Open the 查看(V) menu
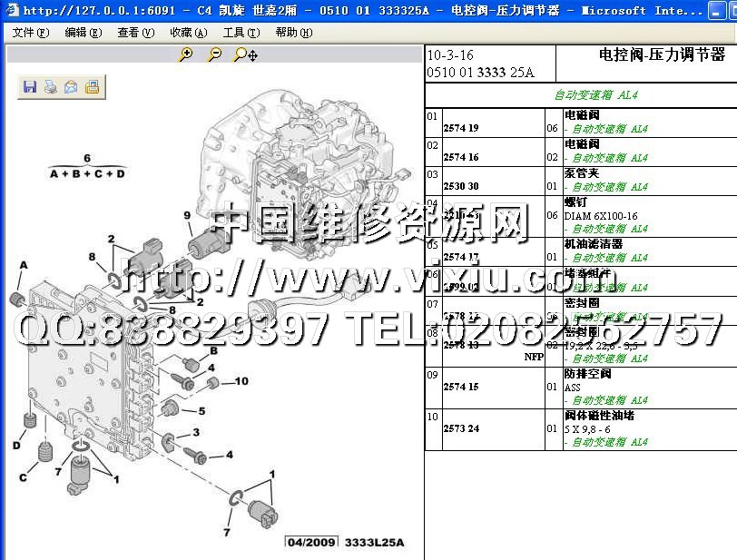 (x=135, y=33)
